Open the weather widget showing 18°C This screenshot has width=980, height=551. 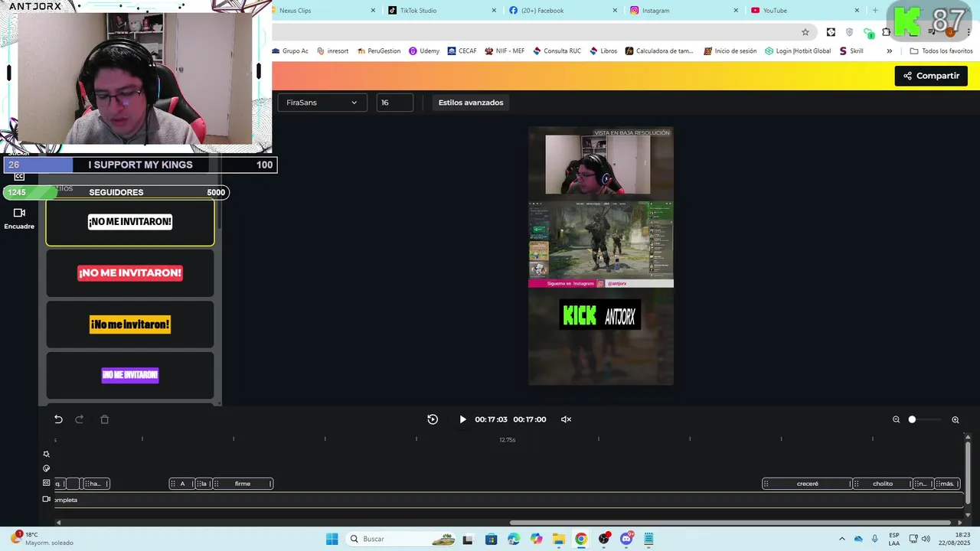pos(42,539)
